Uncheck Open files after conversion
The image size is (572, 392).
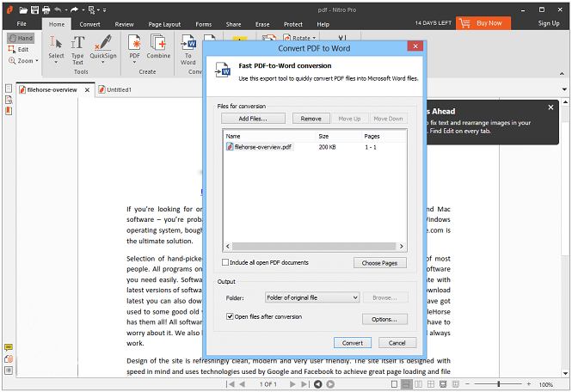[227, 316]
